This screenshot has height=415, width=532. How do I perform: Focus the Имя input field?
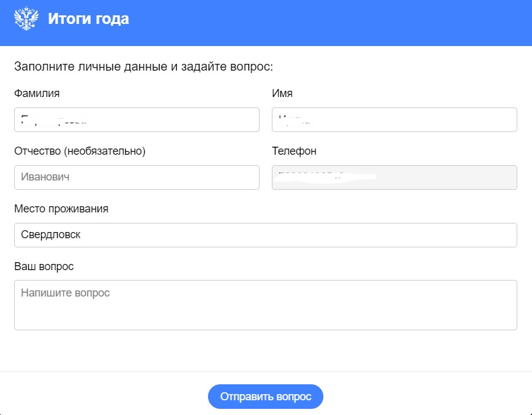pos(394,120)
